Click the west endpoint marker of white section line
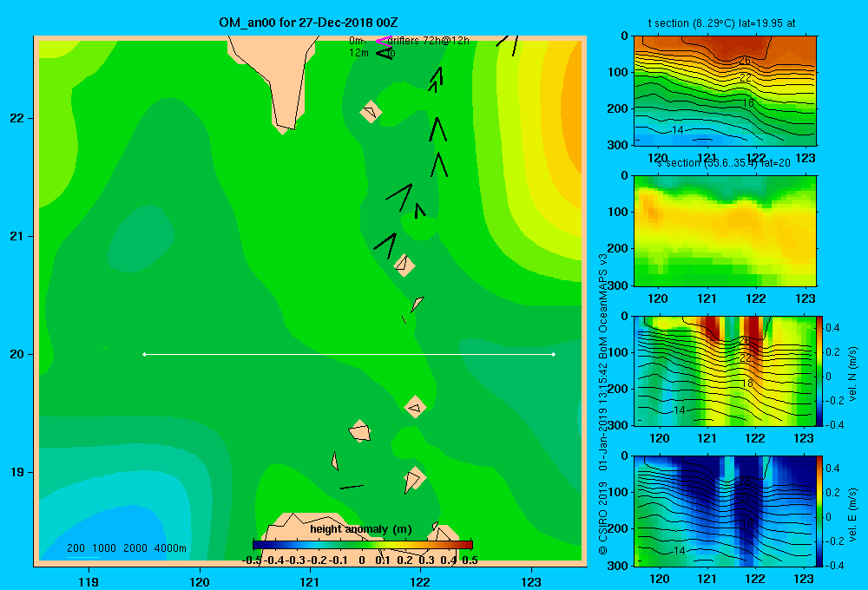The height and width of the screenshot is (590, 868). click(x=144, y=354)
